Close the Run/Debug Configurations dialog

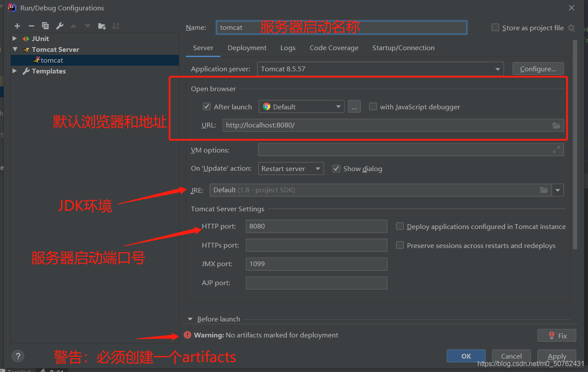coord(572,8)
